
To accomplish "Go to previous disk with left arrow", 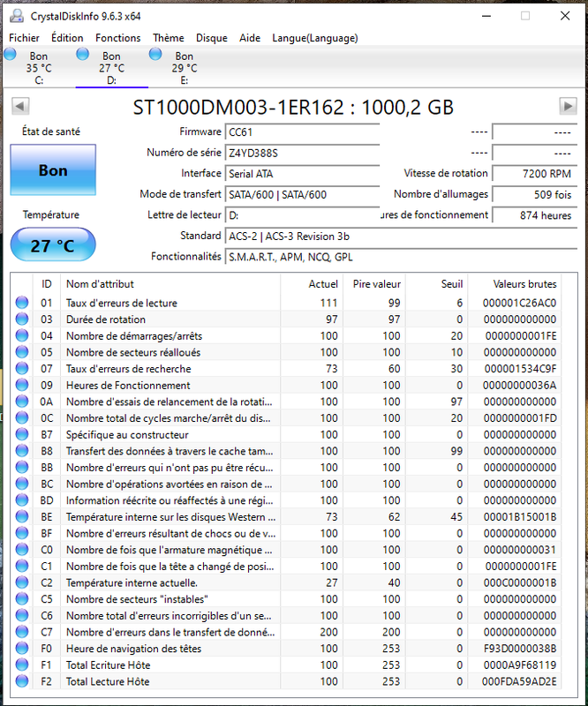I will 20,106.
